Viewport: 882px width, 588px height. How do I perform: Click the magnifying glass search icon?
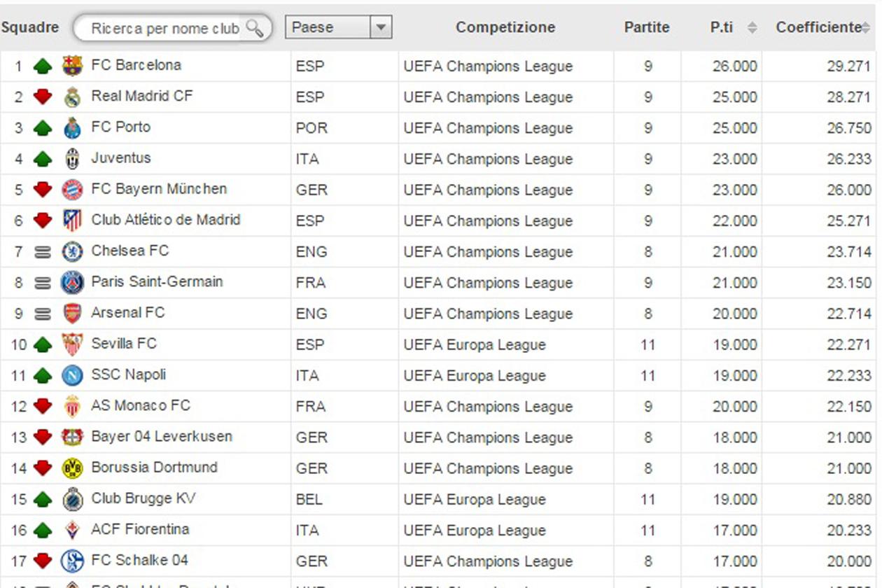255,28
